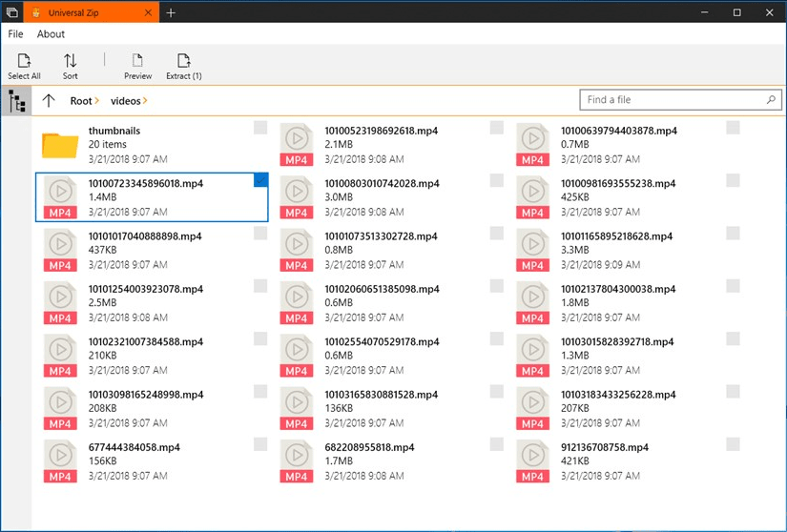Viewport: 787px width, 532px height.
Task: Focus the Find a file search box
Action: tap(680, 100)
